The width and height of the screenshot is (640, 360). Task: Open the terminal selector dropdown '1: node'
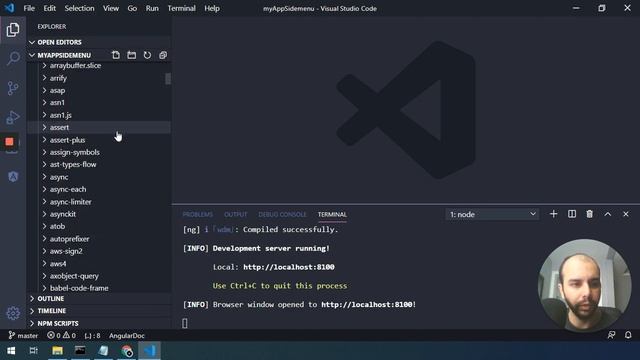(492, 214)
